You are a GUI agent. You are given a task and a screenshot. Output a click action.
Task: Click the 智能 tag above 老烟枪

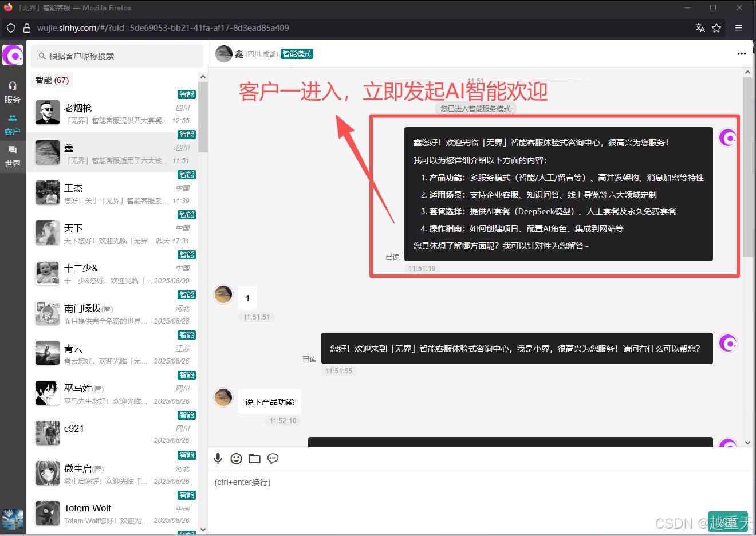pos(187,94)
